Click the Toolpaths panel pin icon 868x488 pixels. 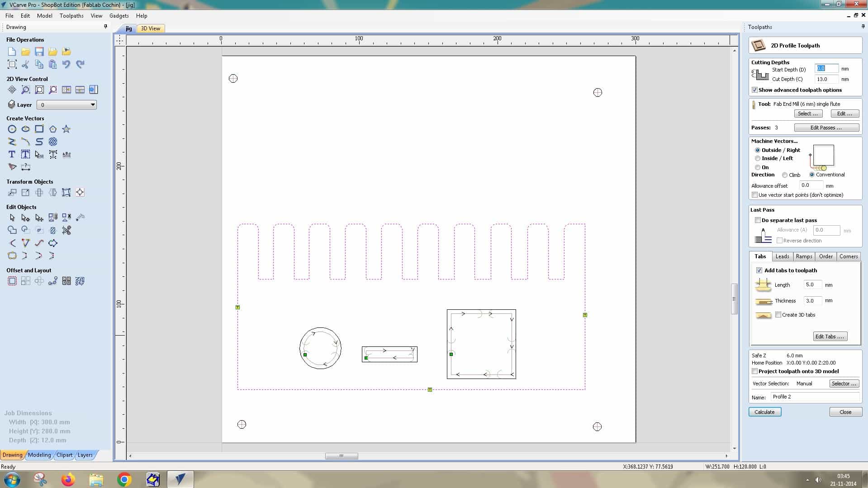click(x=863, y=27)
